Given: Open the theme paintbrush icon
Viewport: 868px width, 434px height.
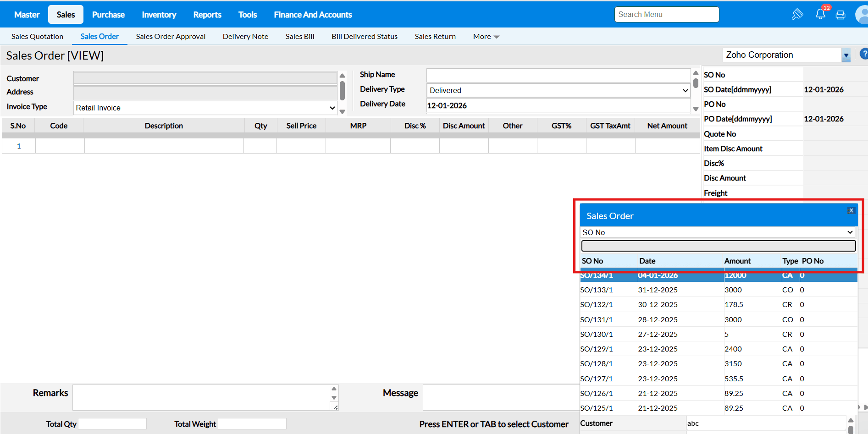Looking at the screenshot, I should coord(797,14).
